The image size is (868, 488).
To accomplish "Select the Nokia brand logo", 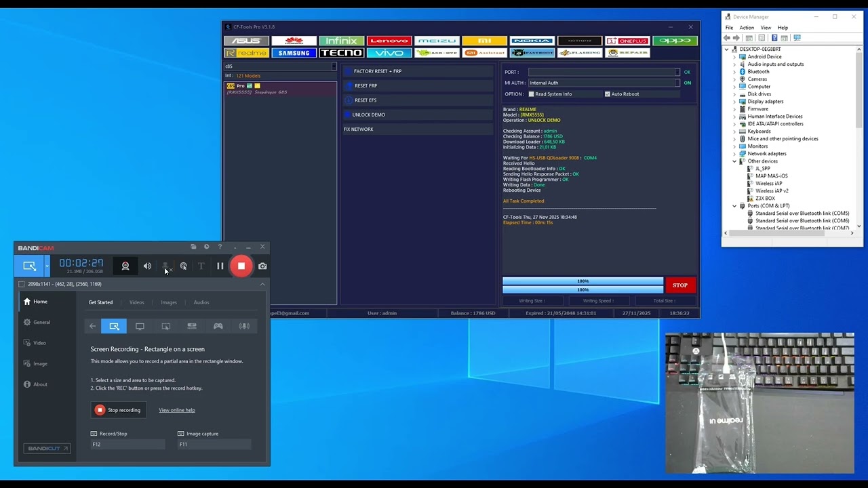I will (532, 41).
